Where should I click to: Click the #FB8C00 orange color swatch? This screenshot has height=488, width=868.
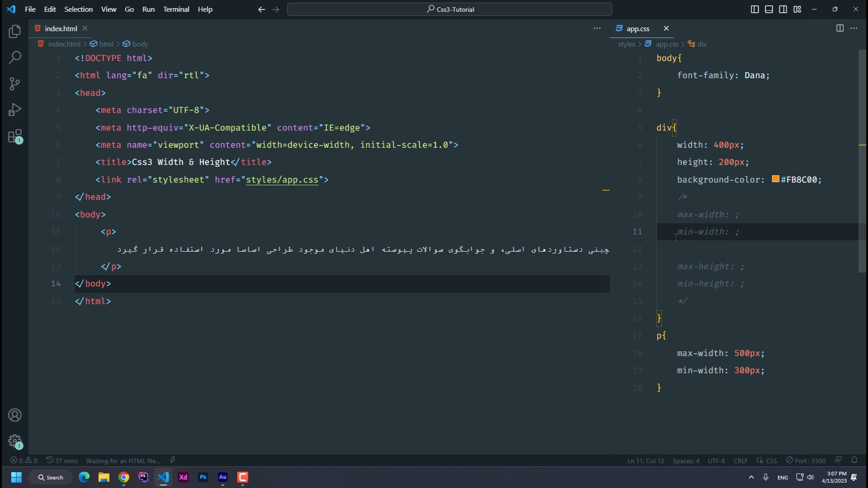[775, 179]
